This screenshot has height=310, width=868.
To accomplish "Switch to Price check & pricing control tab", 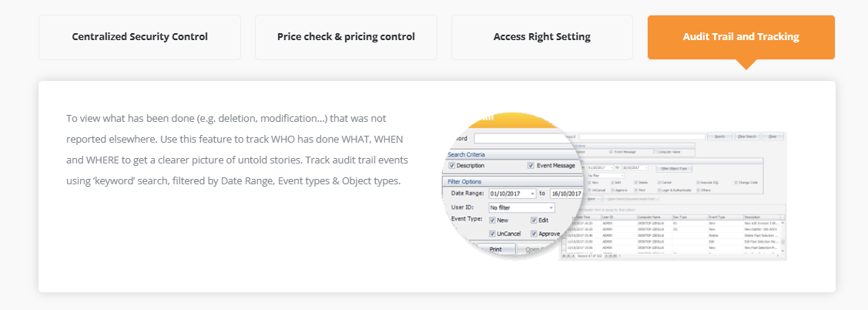I will (x=346, y=37).
